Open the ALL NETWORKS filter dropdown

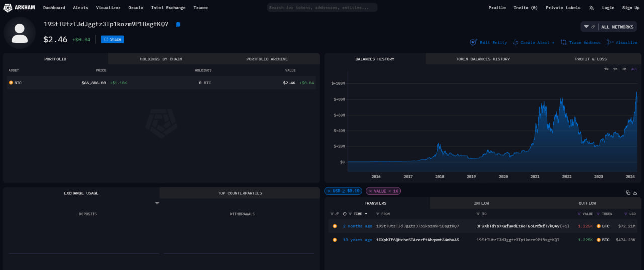pyautogui.click(x=609, y=27)
